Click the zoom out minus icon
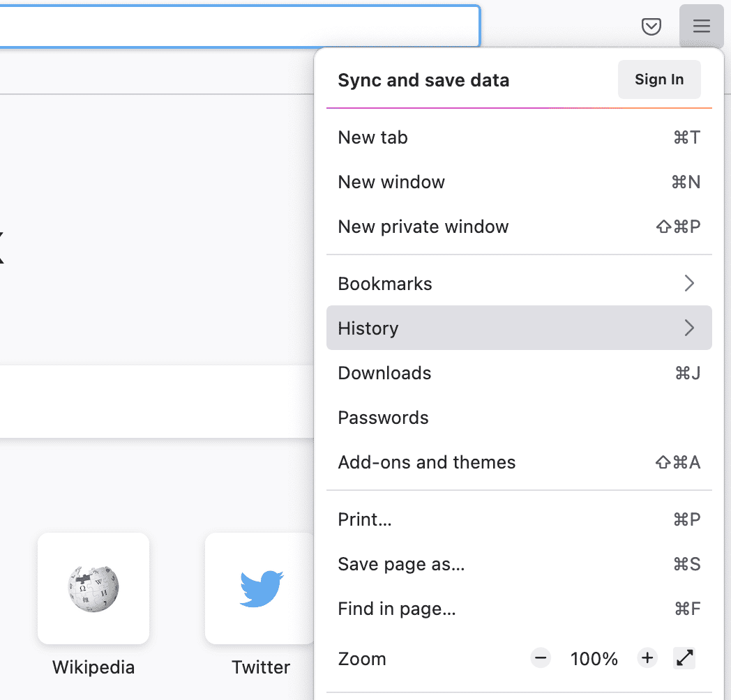731x700 pixels. [x=540, y=657]
